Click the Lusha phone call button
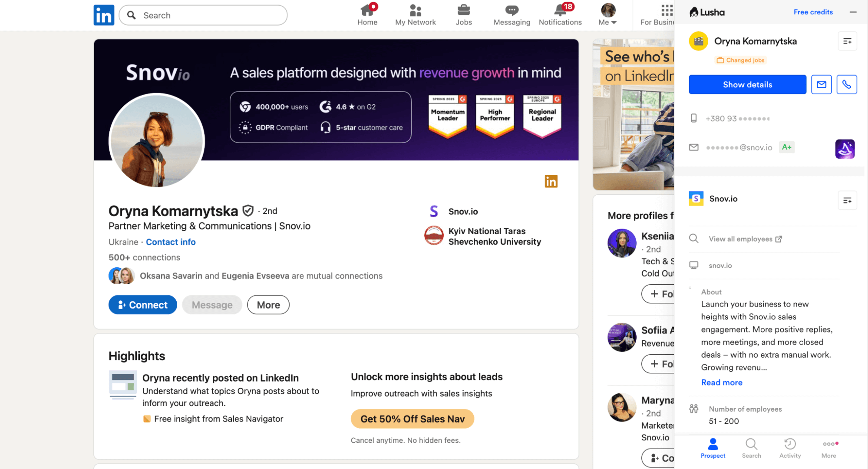Screen dimensions: 868x469 tap(846, 84)
